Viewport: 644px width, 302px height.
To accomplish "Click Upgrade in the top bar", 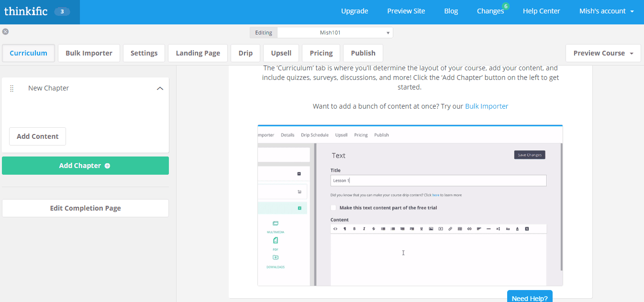I will 355,11.
